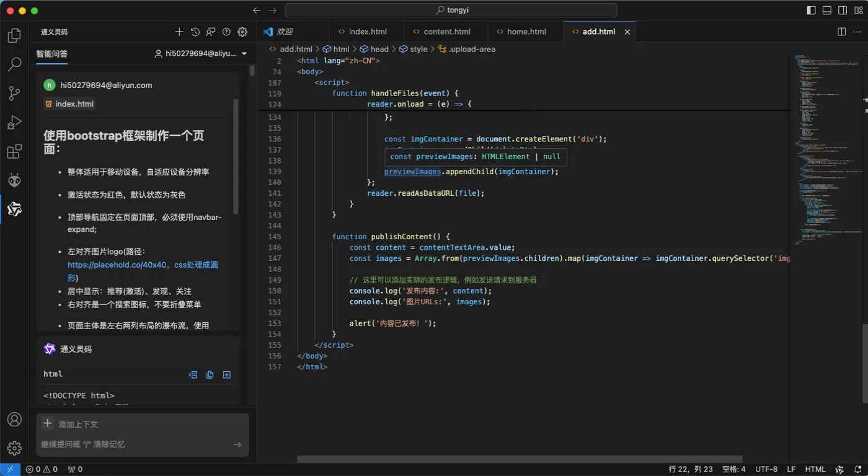Split the editor to the right
The width and height of the screenshot is (868, 476).
point(841,32)
